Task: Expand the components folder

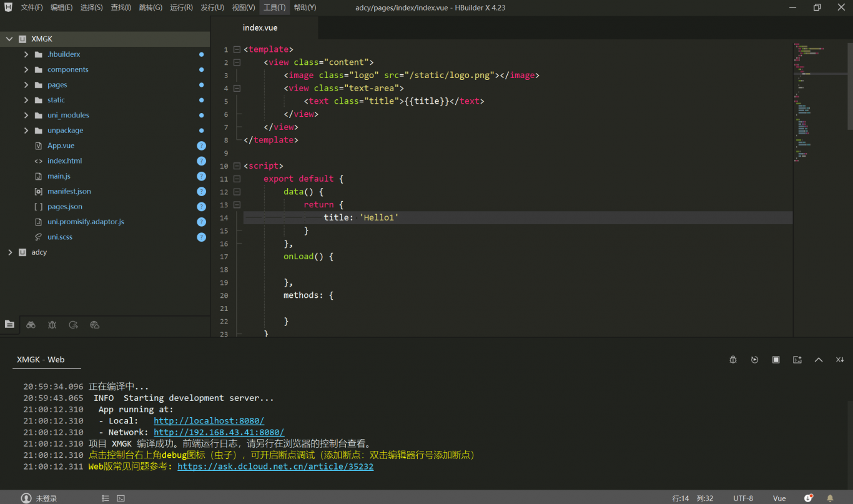Action: coord(26,69)
